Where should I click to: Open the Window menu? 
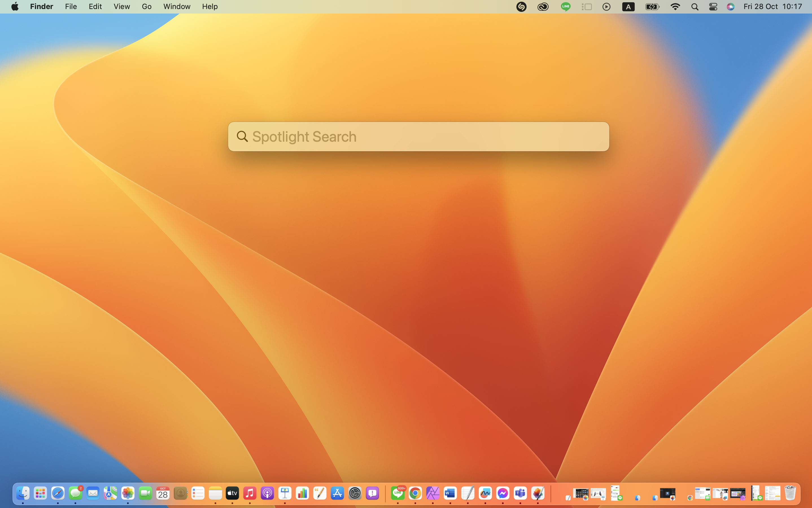[177, 7]
